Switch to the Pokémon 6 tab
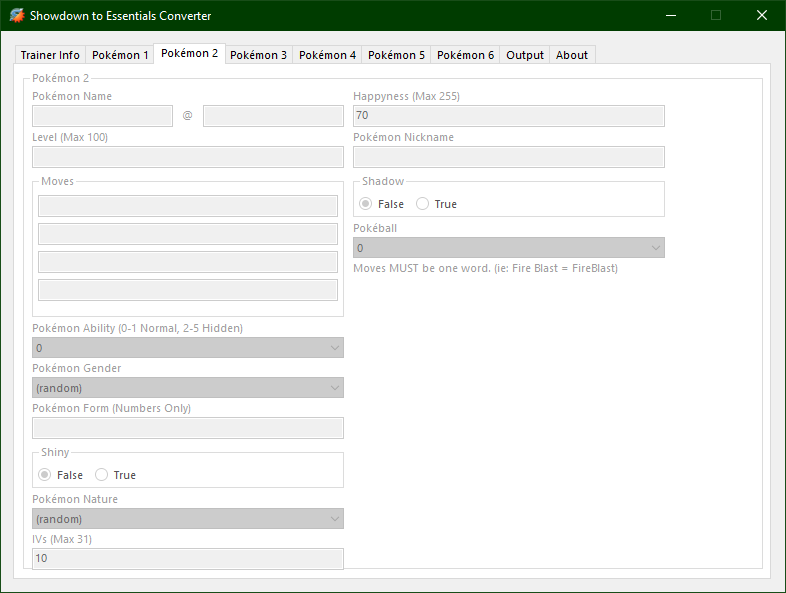The image size is (786, 593). (x=465, y=55)
